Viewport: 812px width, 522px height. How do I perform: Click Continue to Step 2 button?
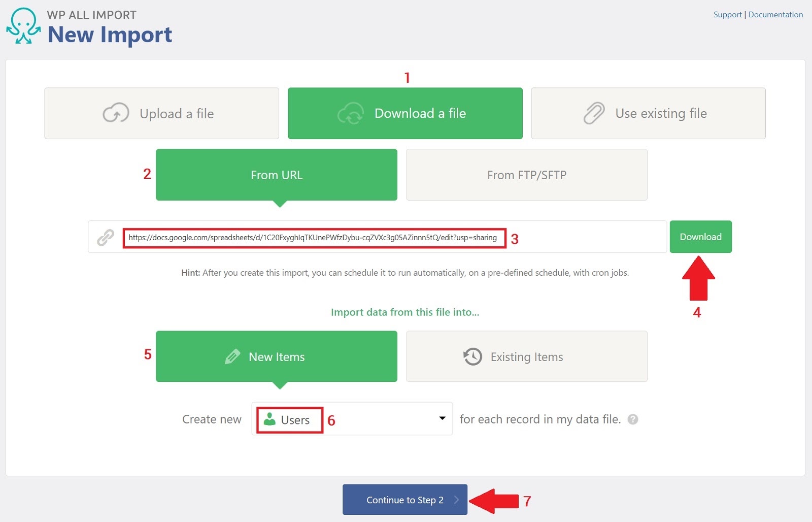tap(405, 500)
